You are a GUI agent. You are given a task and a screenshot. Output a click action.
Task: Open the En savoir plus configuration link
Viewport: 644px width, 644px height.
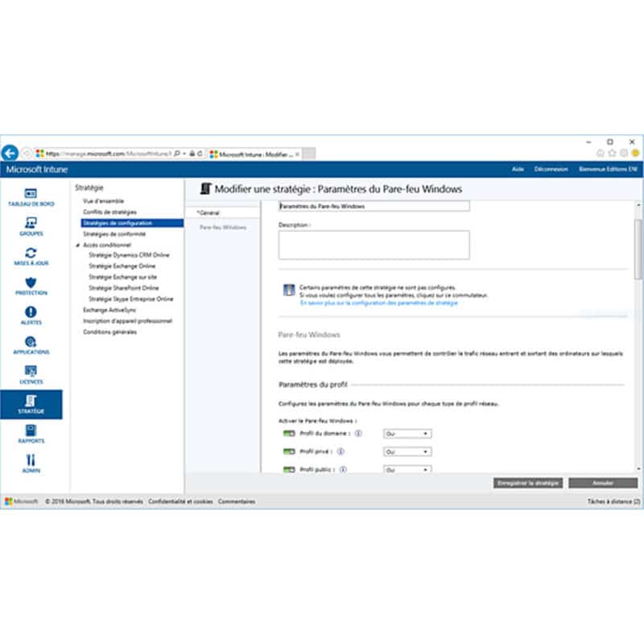click(x=378, y=303)
